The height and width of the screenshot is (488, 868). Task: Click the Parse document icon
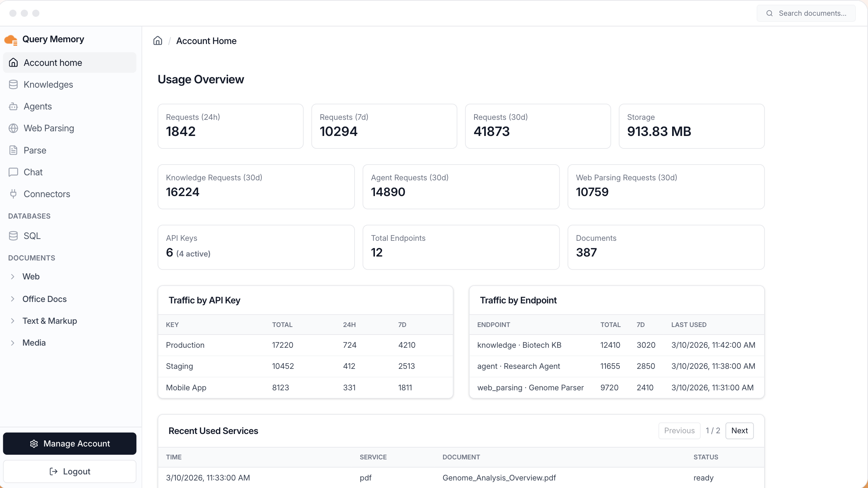13,150
